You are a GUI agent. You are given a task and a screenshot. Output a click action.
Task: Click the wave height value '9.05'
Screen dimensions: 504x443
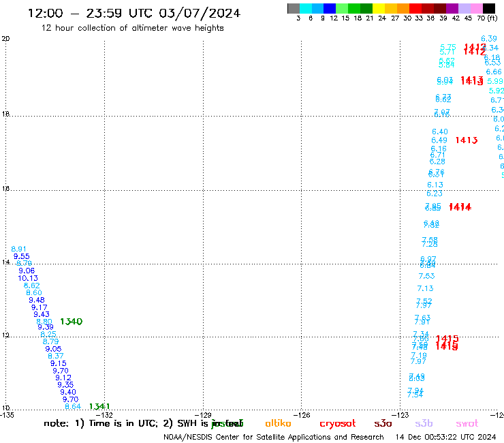(x=53, y=349)
